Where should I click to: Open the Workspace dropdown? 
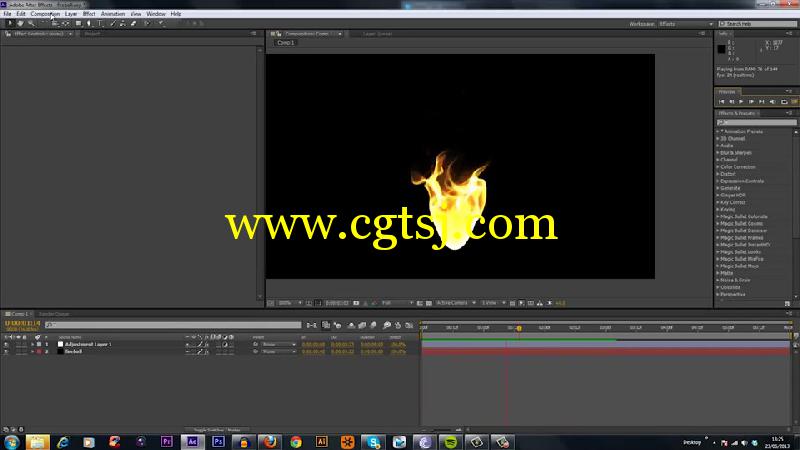click(x=686, y=24)
